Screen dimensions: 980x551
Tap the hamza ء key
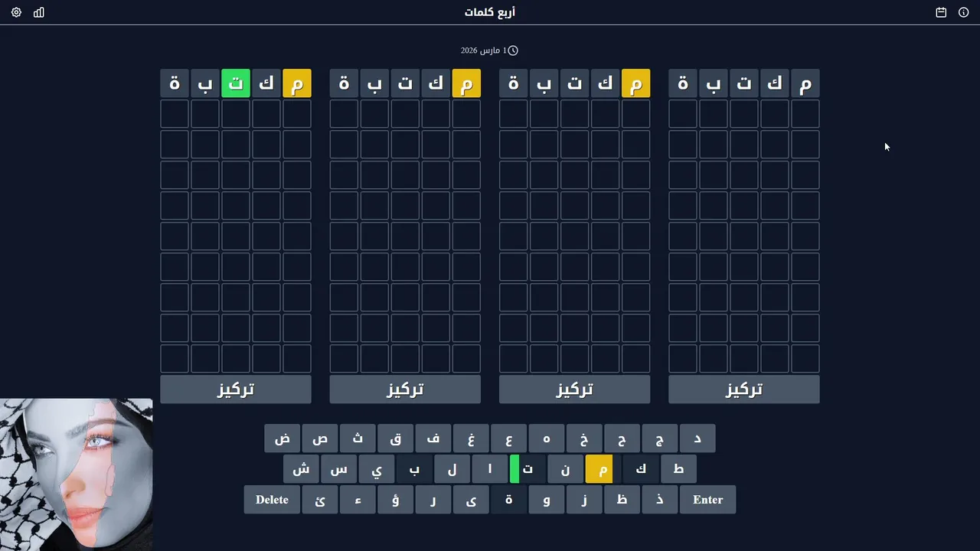tap(358, 500)
